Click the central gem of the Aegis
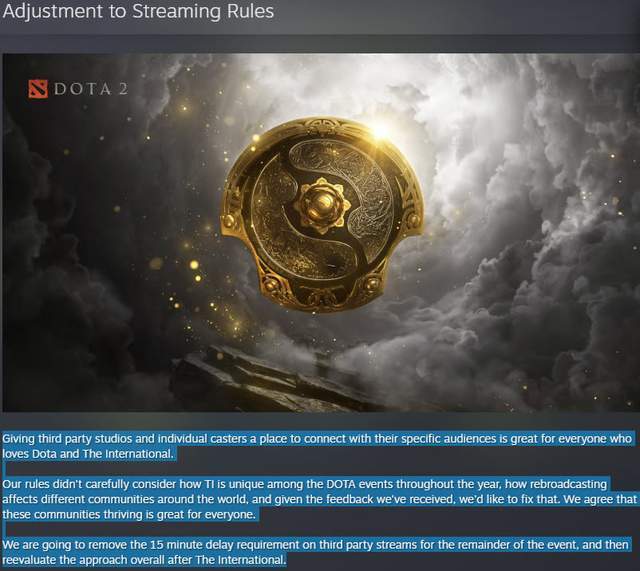This screenshot has height=571, width=640. tap(322, 205)
